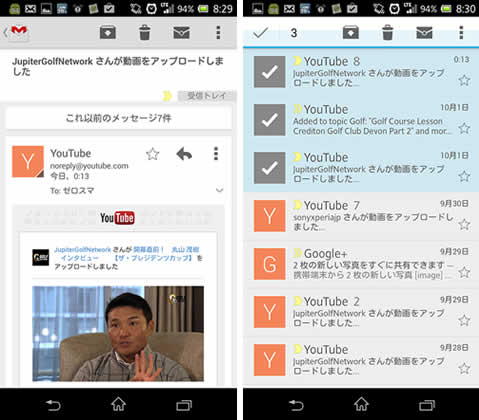Uncheck the YouTube 8 conversation checkbox
This screenshot has height=420, width=479.
[x=270, y=72]
